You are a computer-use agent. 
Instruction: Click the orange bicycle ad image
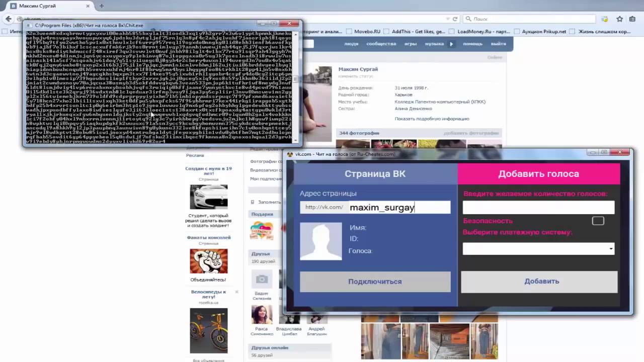pos(209,331)
